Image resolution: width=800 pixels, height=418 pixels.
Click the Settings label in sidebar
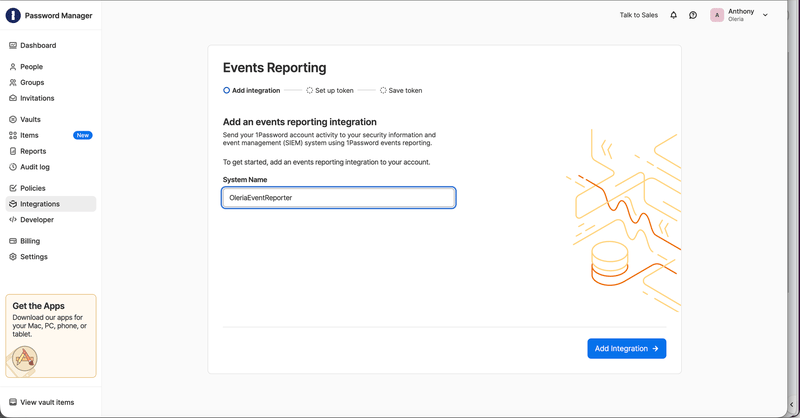click(34, 257)
